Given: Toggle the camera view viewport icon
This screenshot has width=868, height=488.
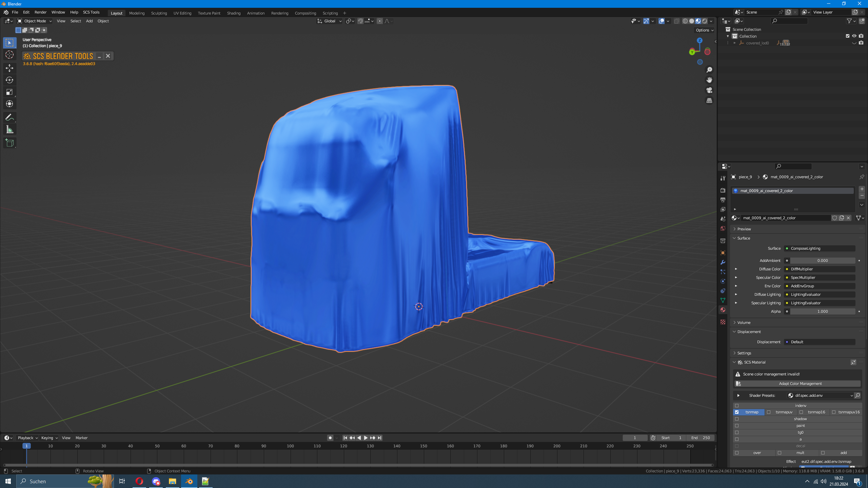Looking at the screenshot, I should click(x=709, y=90).
